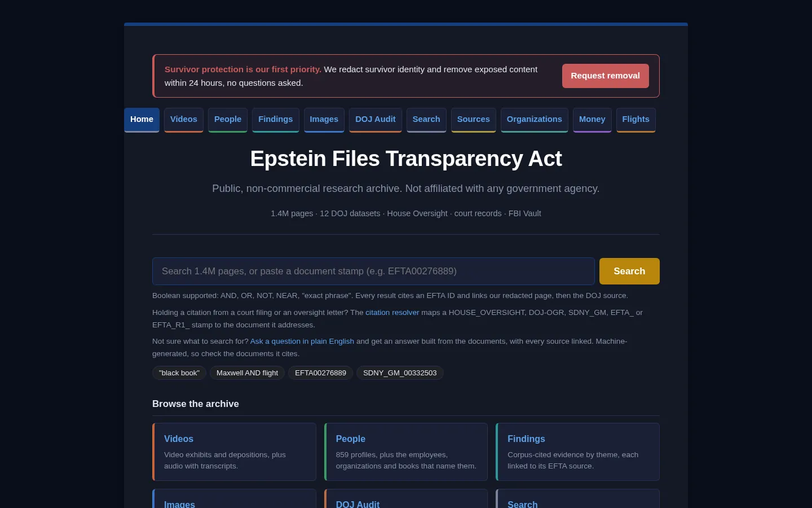Focus the archive search input field
This screenshot has height=508, width=812.
coord(373,271)
